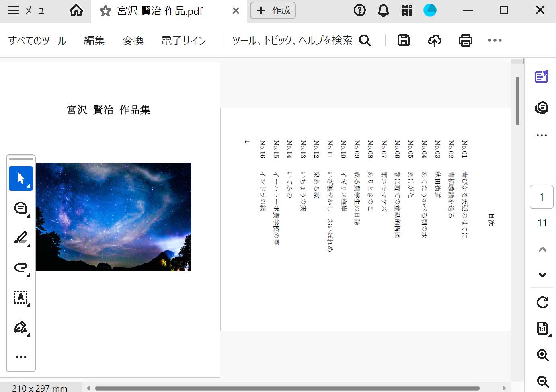Click the magnifier search icon in the toolbar
The width and height of the screenshot is (556, 392).
click(x=365, y=40)
